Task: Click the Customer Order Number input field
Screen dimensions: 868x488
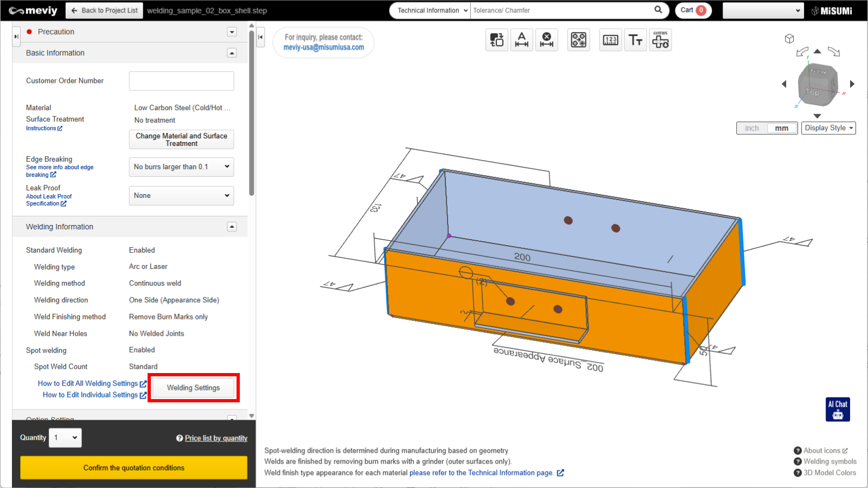Action: (181, 81)
